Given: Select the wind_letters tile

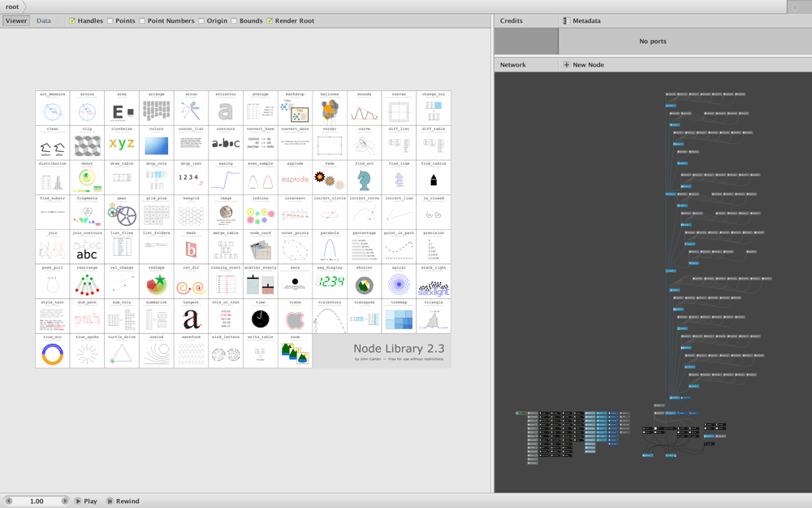Looking at the screenshot, I should click(226, 351).
